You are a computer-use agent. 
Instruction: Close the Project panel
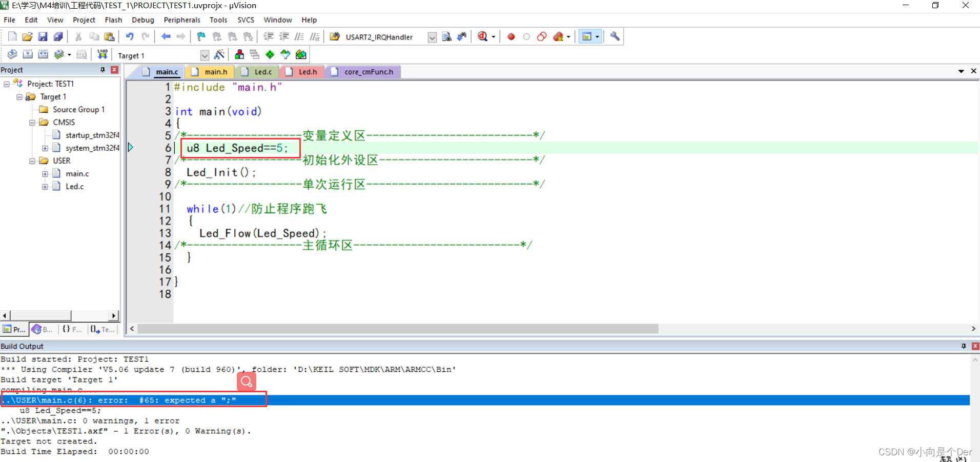tap(114, 70)
